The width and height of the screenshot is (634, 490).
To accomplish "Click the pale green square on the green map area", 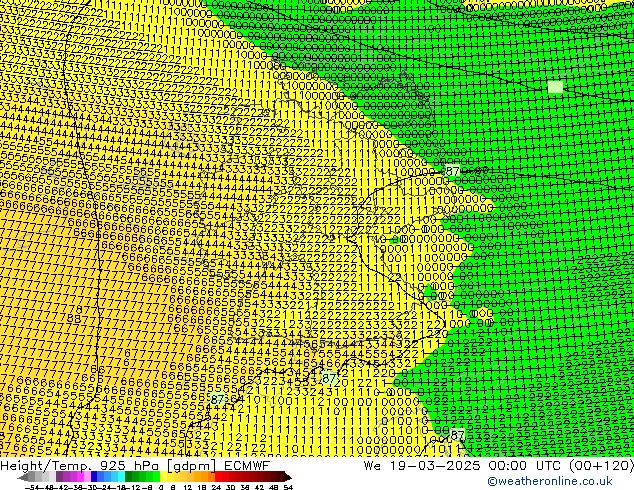I will pyautogui.click(x=555, y=87).
